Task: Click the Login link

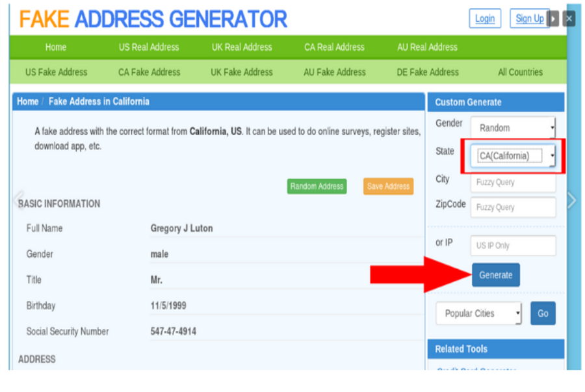Action: pos(485,19)
